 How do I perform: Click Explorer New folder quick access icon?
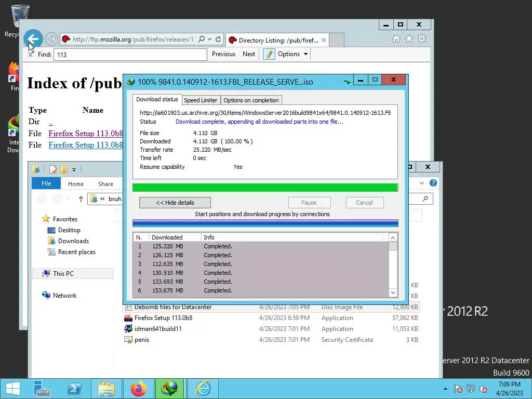pos(64,169)
